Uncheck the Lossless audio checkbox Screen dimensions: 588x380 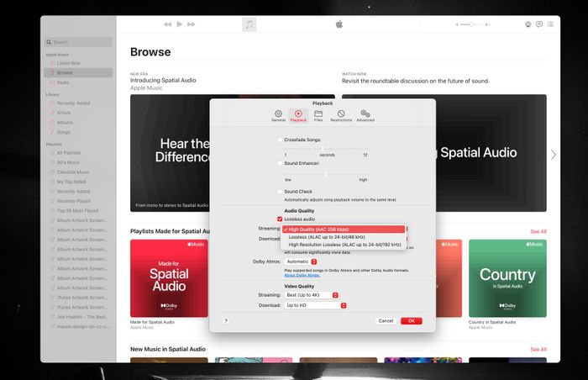pos(280,219)
